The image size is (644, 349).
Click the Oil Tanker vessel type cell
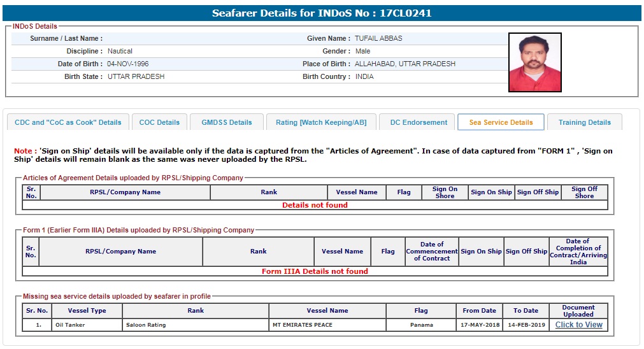[x=70, y=325]
